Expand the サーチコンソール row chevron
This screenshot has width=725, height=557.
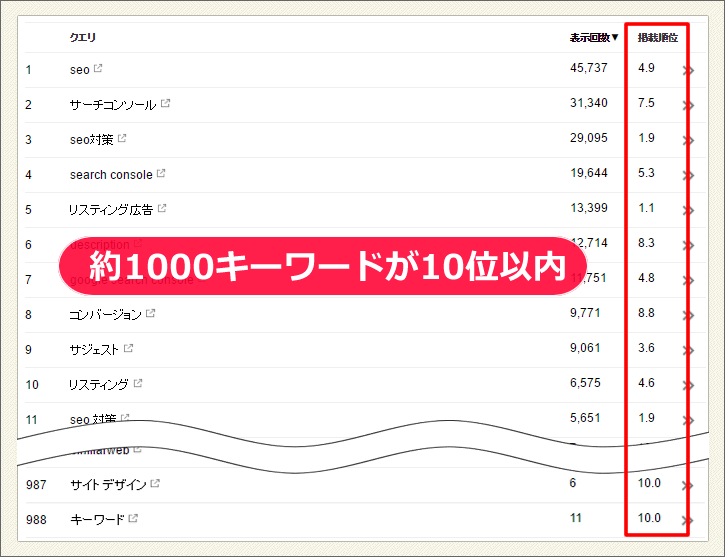tap(688, 105)
